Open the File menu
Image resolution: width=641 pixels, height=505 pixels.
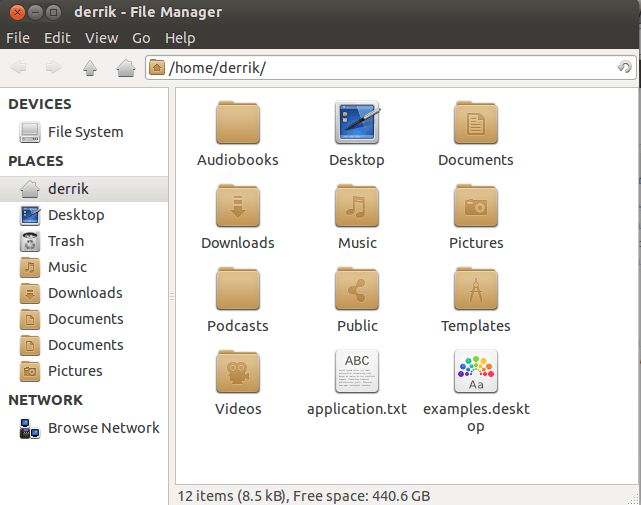pos(18,38)
